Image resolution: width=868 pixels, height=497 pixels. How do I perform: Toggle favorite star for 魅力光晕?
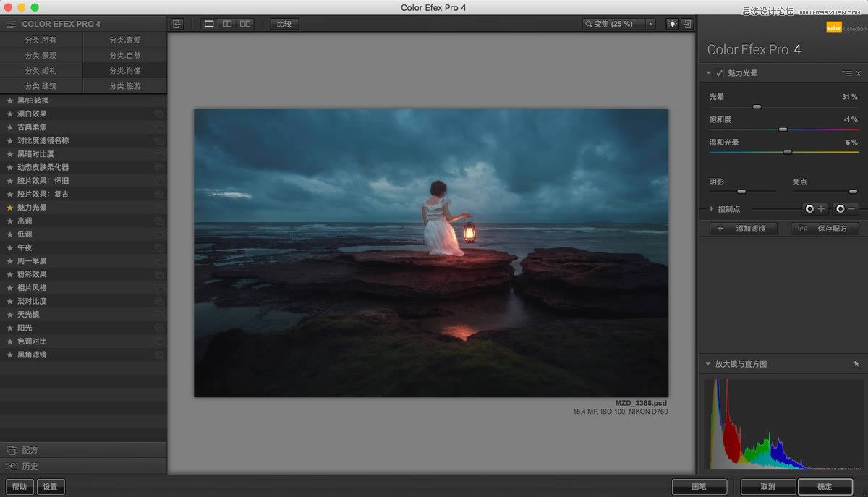click(10, 208)
